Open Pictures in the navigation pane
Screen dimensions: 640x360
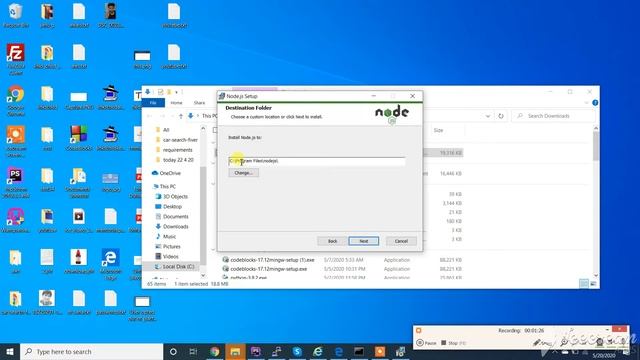coord(168,247)
